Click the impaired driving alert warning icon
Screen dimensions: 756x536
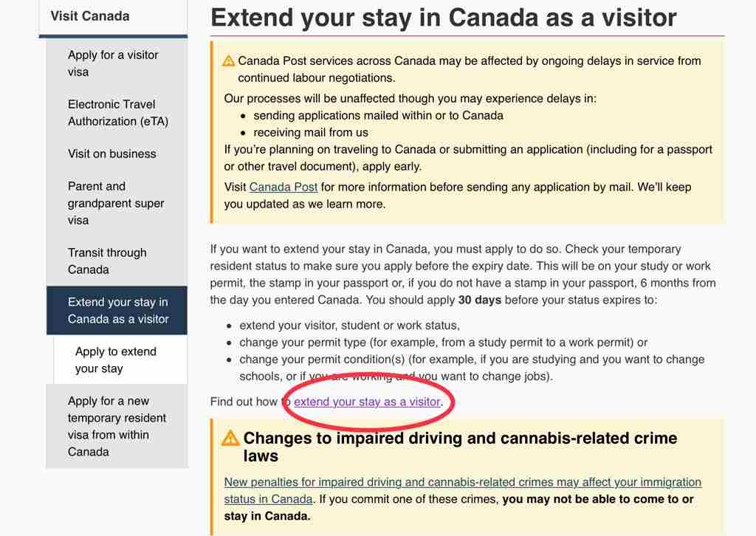[x=230, y=438]
